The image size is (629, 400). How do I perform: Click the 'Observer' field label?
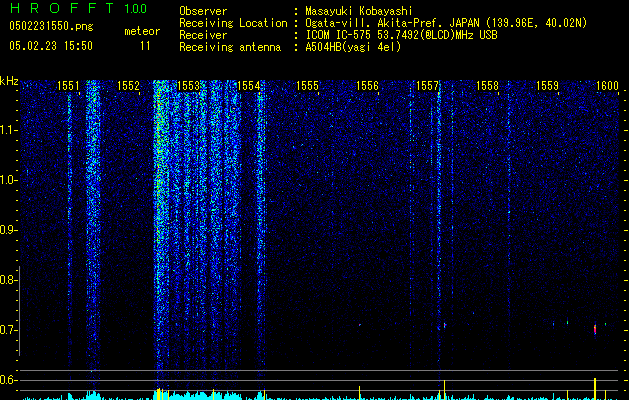203,11
